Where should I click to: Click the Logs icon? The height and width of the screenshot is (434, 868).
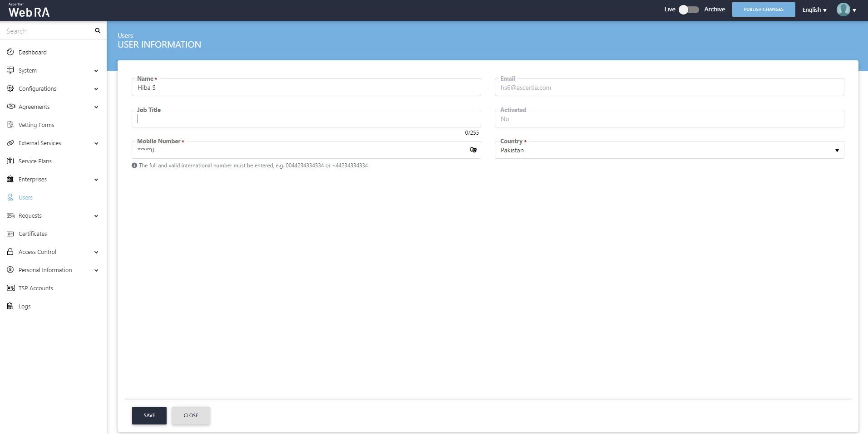coord(10,306)
